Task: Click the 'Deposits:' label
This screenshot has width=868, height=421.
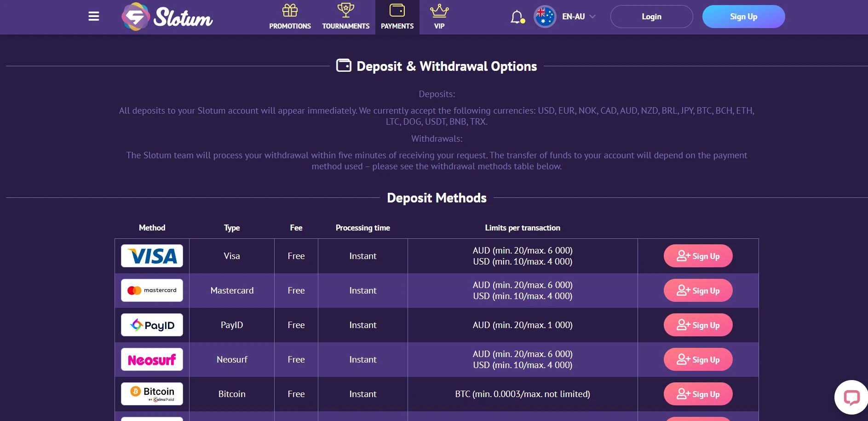Action: pos(437,94)
